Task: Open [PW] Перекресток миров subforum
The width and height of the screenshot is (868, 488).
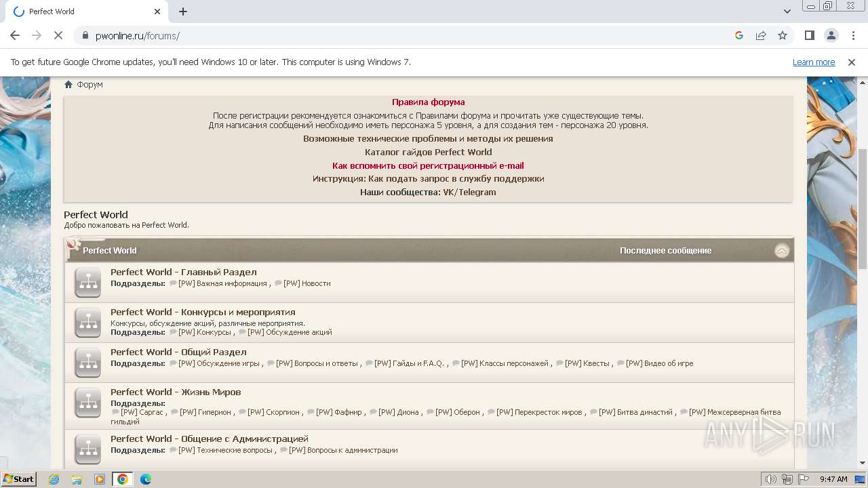Action: [x=539, y=412]
